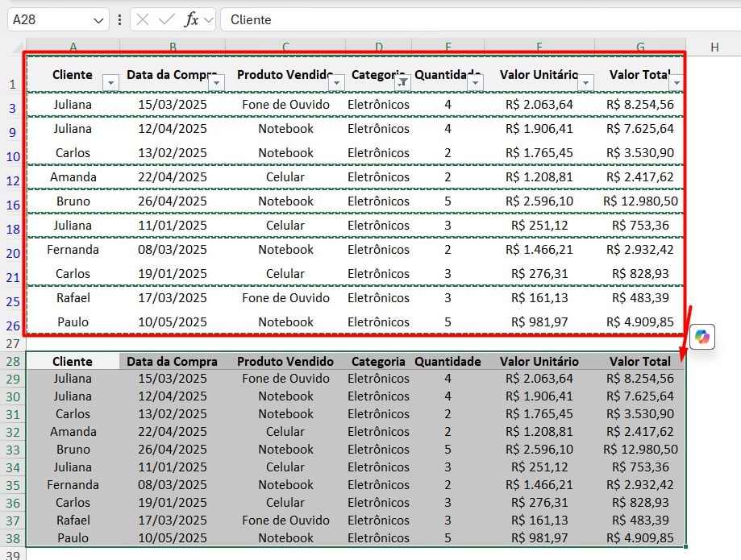Click Rafael in row 25

coord(73,298)
